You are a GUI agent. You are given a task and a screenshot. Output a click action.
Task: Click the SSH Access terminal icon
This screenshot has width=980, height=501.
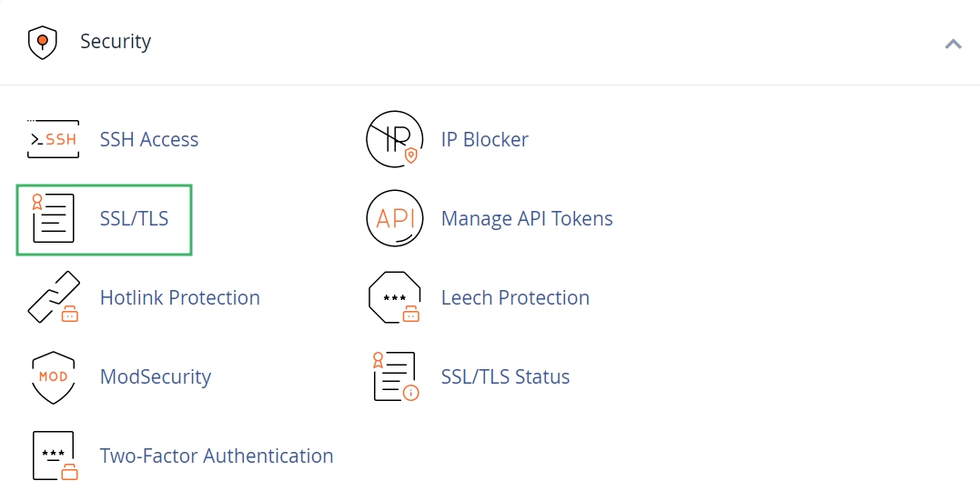(53, 139)
